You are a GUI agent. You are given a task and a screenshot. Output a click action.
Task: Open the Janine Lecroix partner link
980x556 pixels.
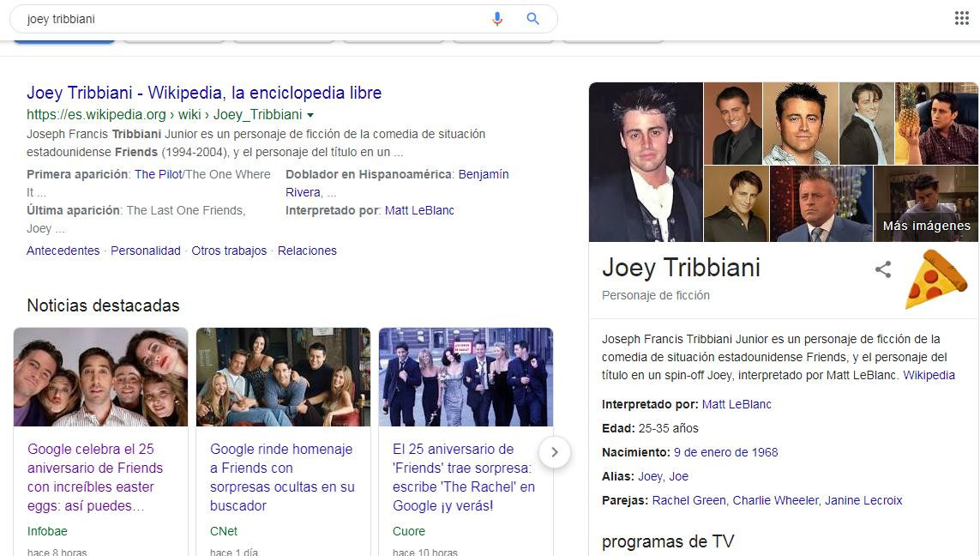click(863, 500)
